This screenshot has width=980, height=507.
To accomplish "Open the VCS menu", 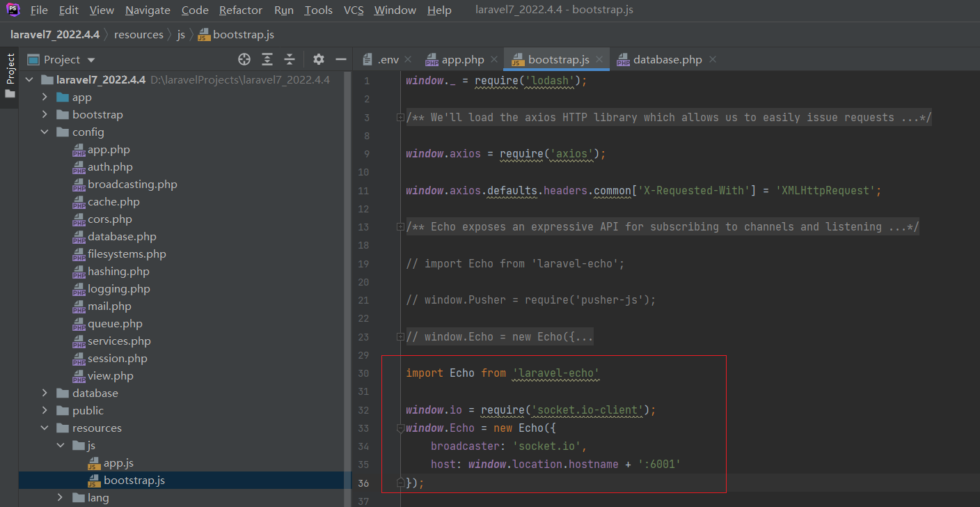I will tap(354, 10).
